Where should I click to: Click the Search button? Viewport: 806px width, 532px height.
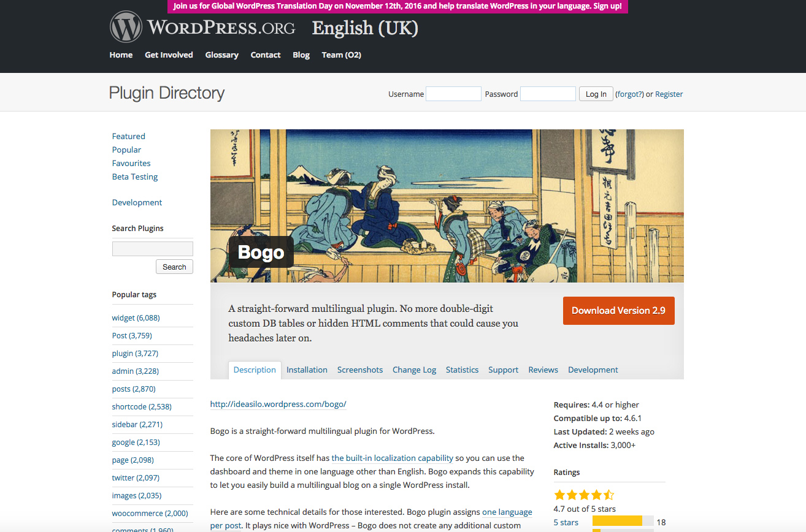[x=174, y=267]
